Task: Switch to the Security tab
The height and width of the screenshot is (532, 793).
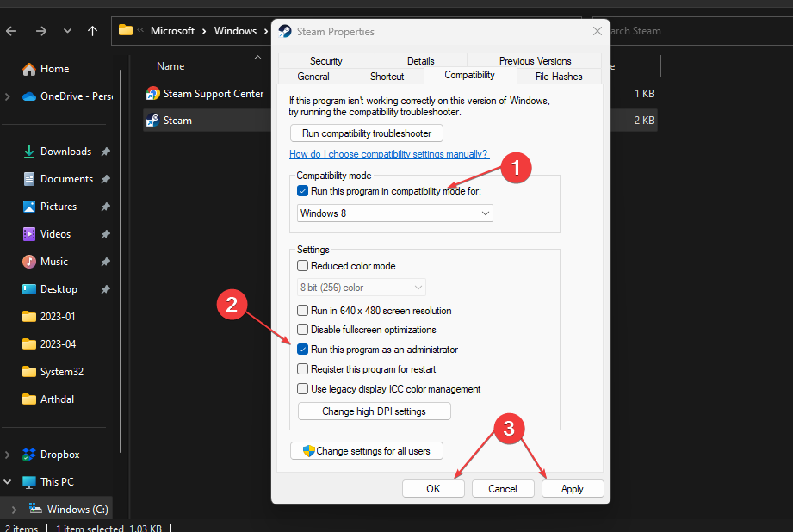Action: click(326, 60)
